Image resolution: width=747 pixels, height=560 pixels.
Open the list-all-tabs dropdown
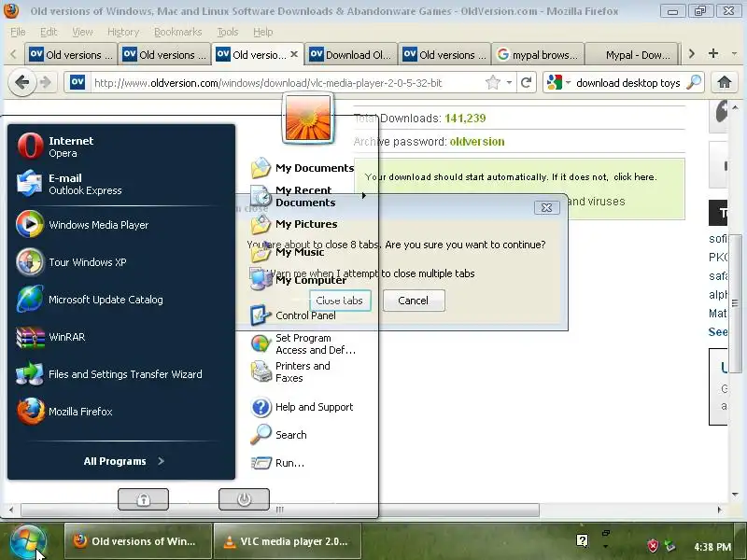(734, 54)
